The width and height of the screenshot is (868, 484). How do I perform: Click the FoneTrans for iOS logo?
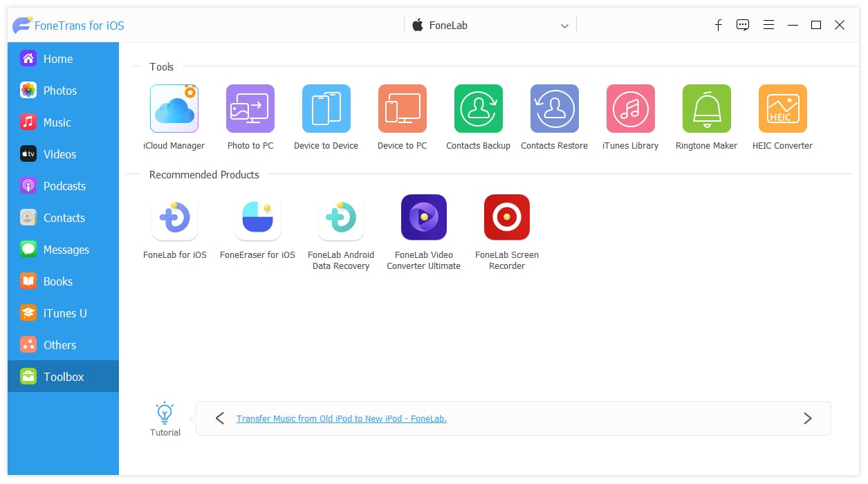[x=22, y=26]
